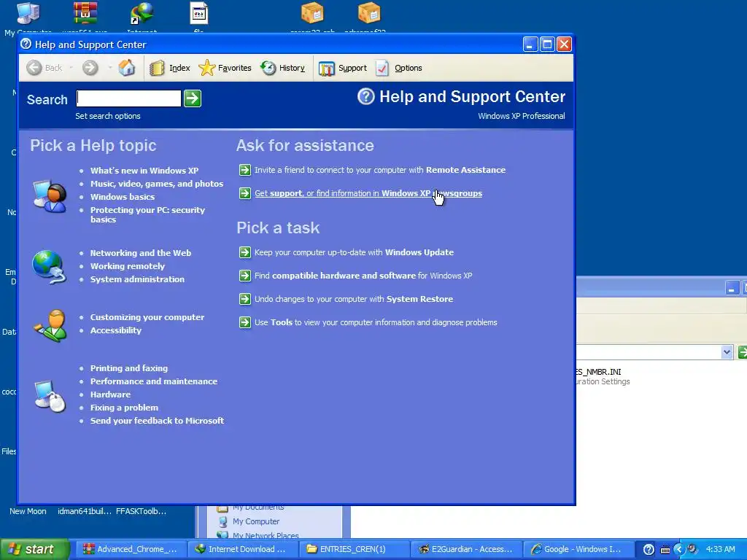Open Windows basics help topic
The height and width of the screenshot is (560, 747).
point(123,197)
